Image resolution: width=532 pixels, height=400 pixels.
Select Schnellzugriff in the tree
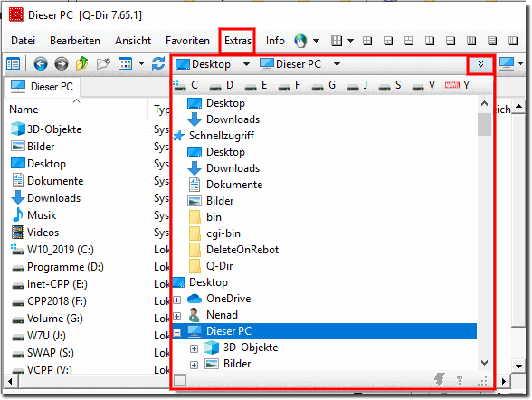(221, 136)
